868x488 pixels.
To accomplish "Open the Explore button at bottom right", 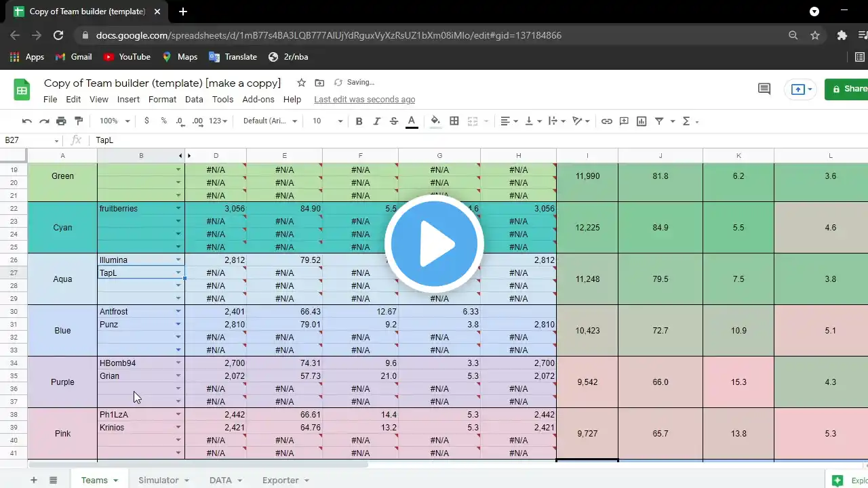I will coord(848,480).
